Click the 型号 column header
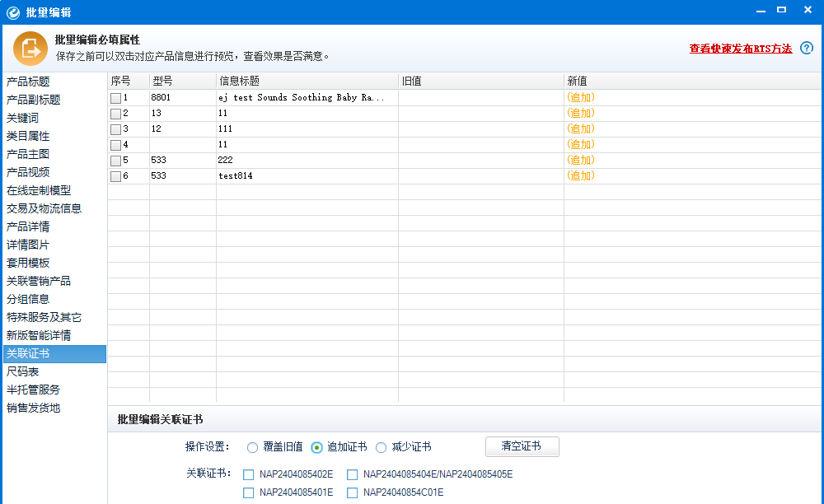The image size is (824, 504). (x=183, y=81)
